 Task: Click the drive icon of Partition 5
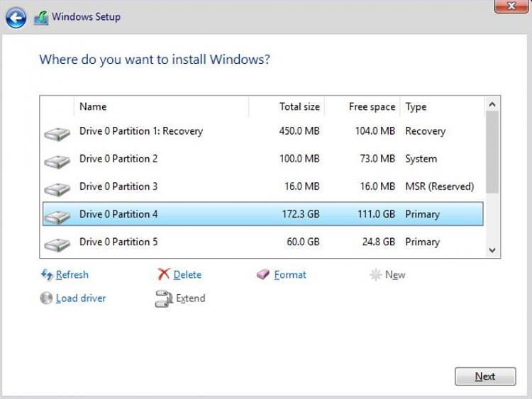pyautogui.click(x=57, y=245)
